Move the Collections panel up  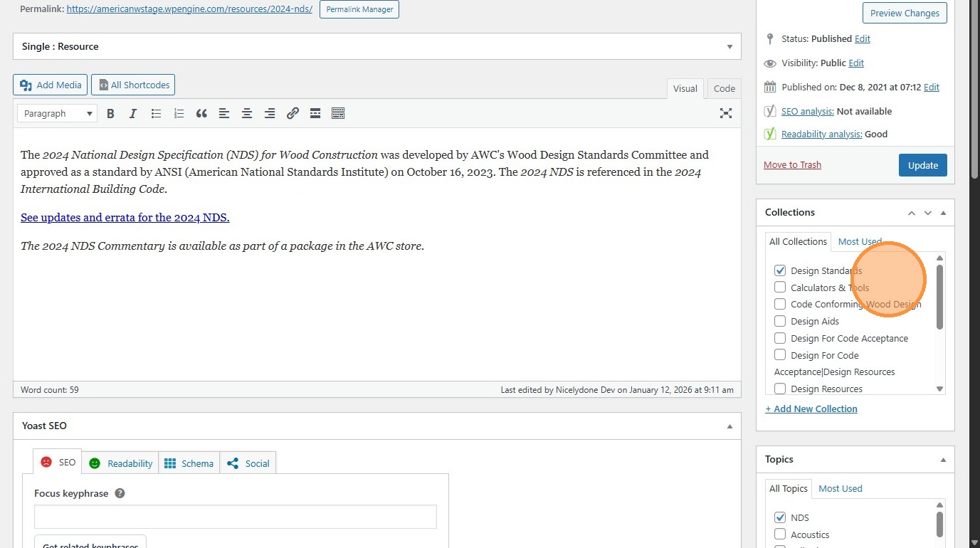[x=912, y=213]
